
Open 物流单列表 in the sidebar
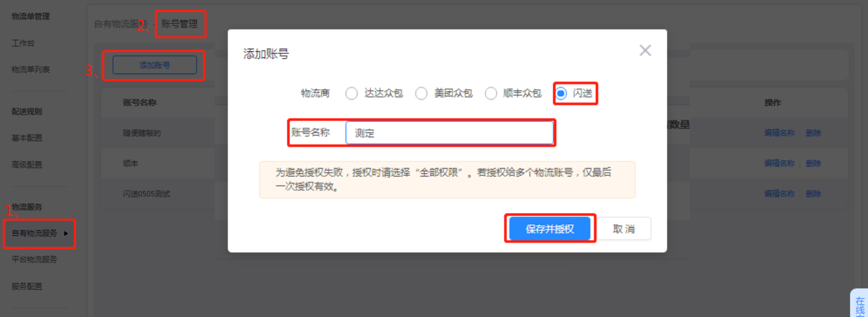tap(31, 70)
